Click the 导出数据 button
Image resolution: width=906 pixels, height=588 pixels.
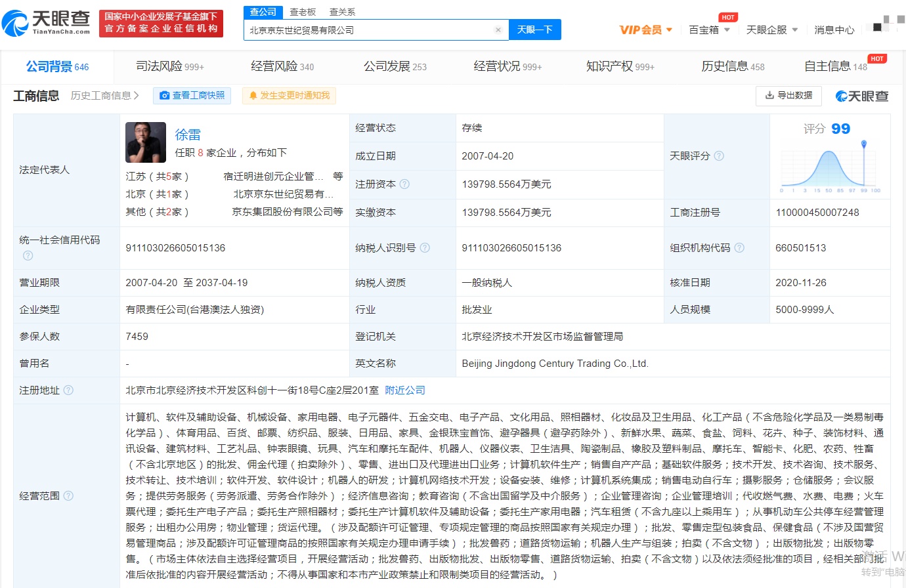pyautogui.click(x=788, y=96)
